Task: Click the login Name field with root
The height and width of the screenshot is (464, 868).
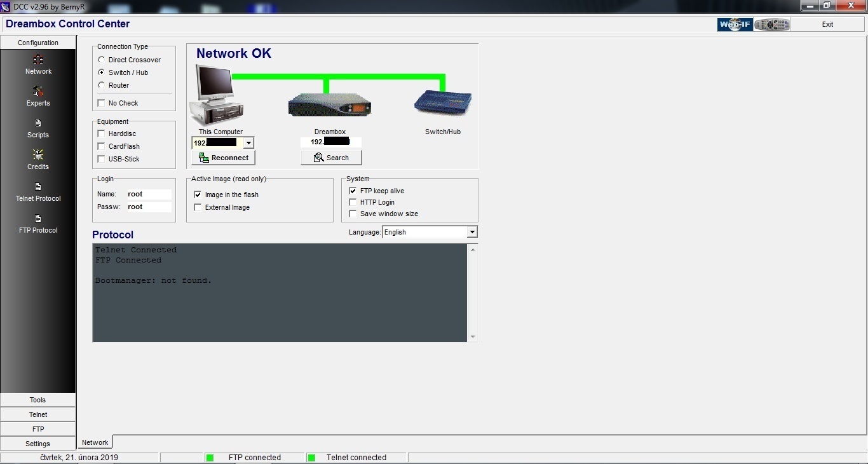Action: [x=149, y=194]
